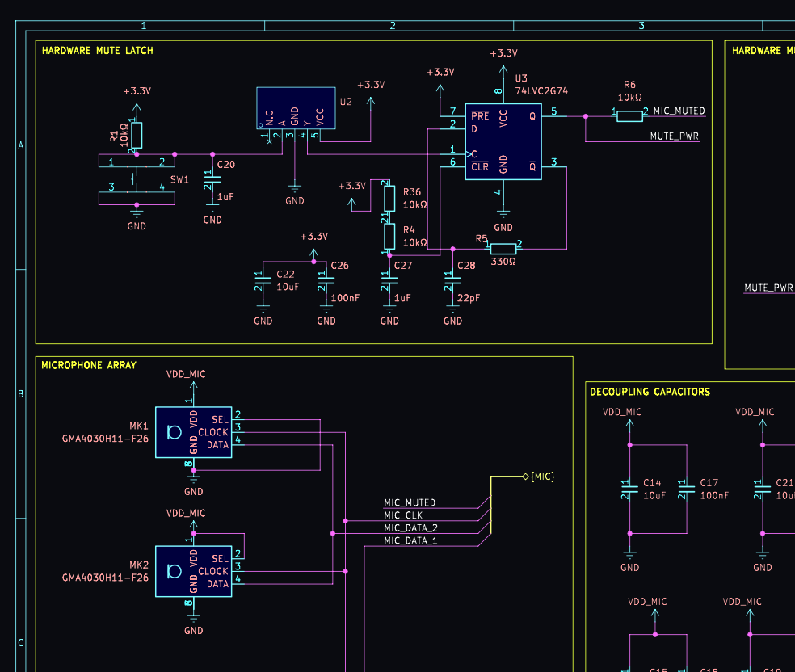Select the {MIC} bus label
The width and height of the screenshot is (795, 672).
click(x=541, y=477)
